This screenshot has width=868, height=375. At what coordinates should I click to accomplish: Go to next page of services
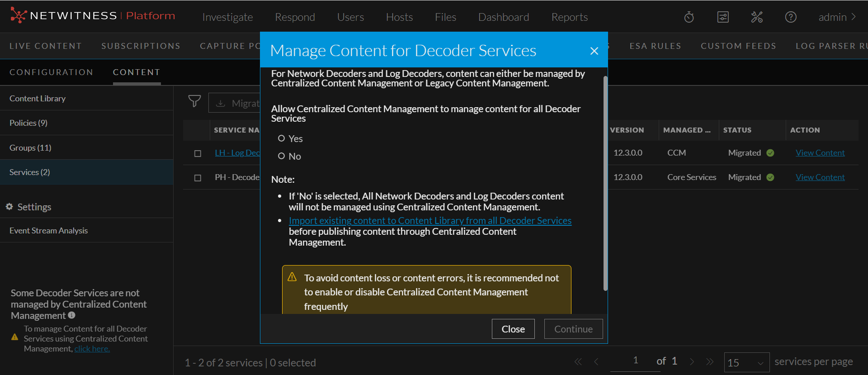(x=692, y=361)
